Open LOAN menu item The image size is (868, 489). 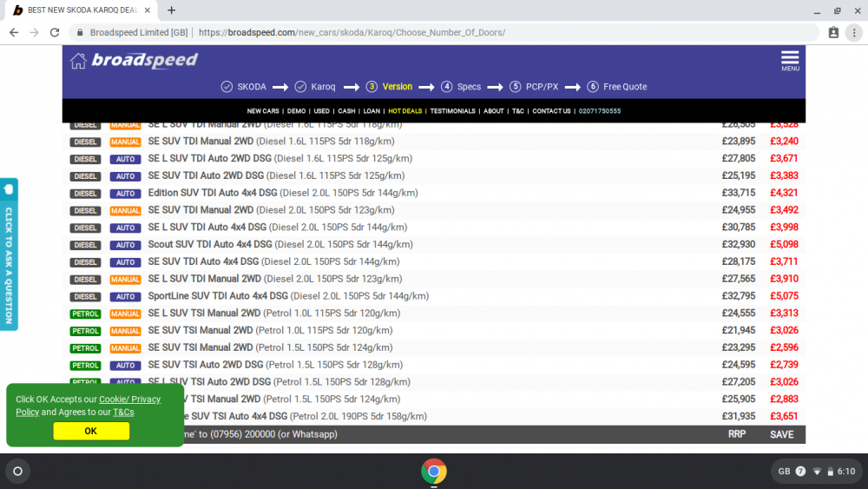point(372,111)
